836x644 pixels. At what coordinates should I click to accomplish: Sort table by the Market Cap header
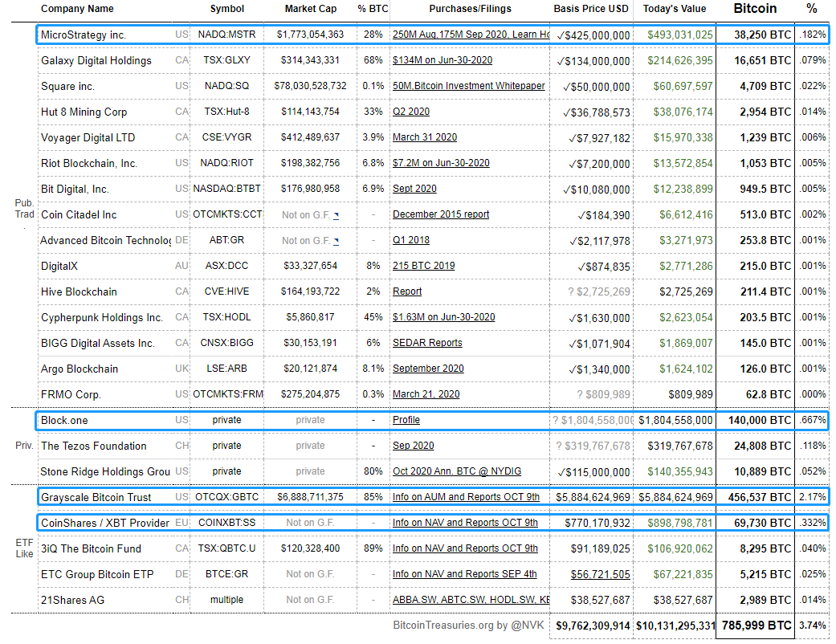click(309, 9)
